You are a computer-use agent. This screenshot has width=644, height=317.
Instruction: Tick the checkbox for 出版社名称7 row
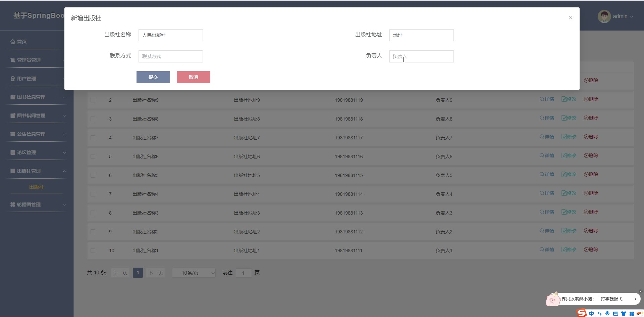[93, 138]
